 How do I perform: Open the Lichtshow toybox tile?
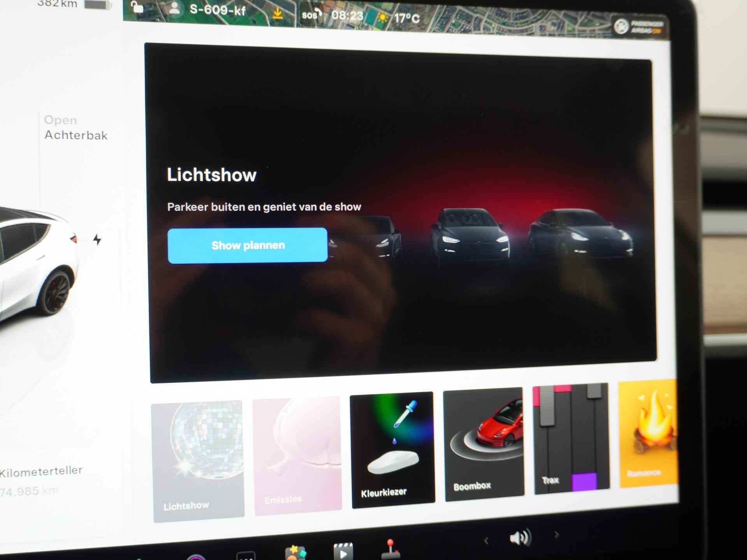pyautogui.click(x=198, y=461)
